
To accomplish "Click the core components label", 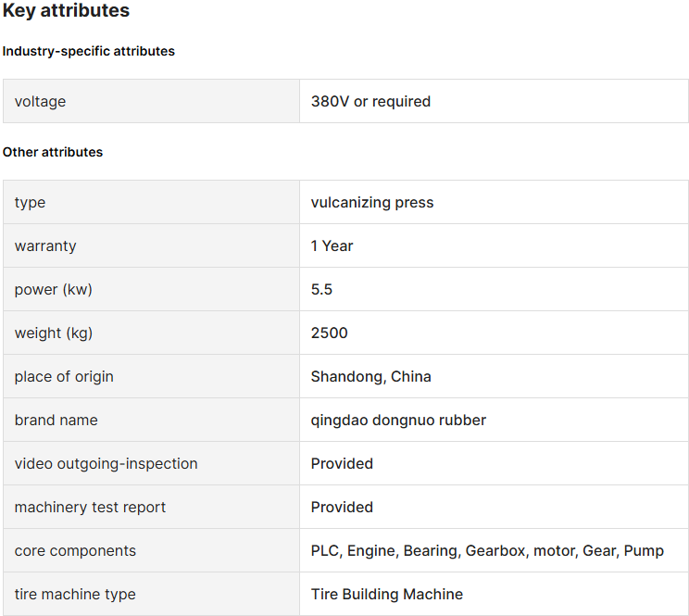I will tap(75, 551).
